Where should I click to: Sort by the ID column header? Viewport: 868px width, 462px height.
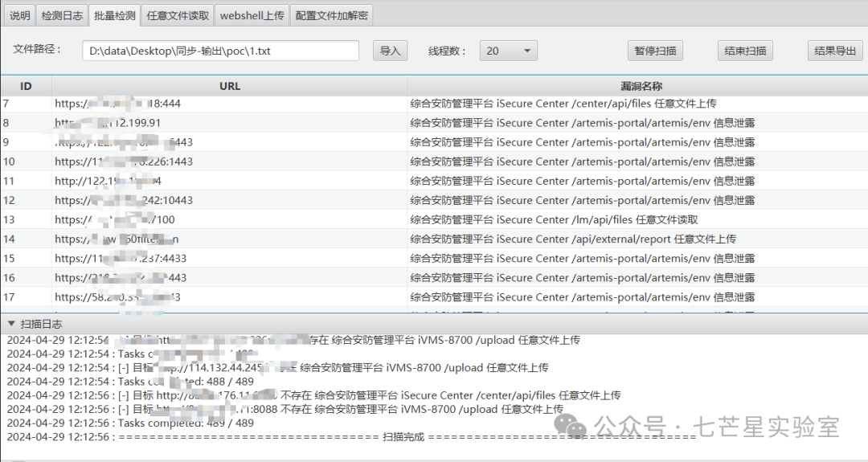pyautogui.click(x=26, y=86)
